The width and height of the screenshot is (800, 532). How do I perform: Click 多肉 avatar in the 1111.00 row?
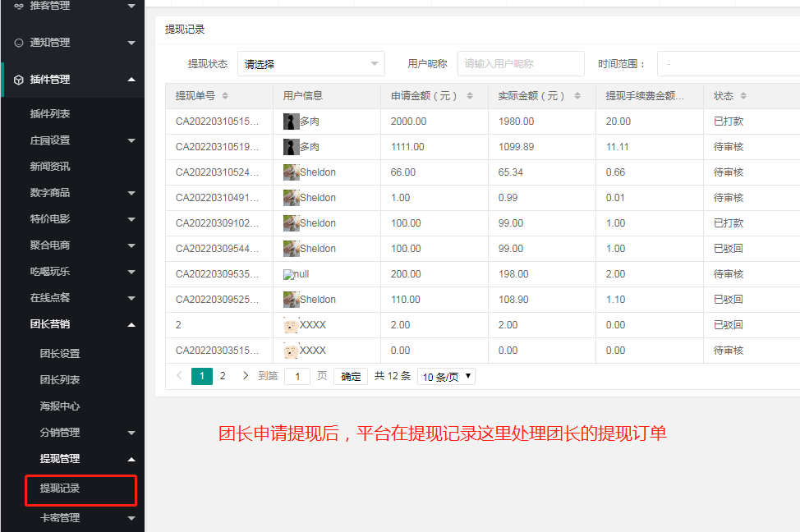pyautogui.click(x=292, y=147)
